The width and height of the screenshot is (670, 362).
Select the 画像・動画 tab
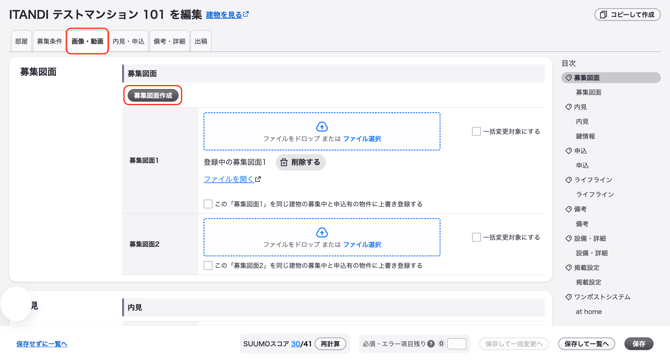(87, 41)
